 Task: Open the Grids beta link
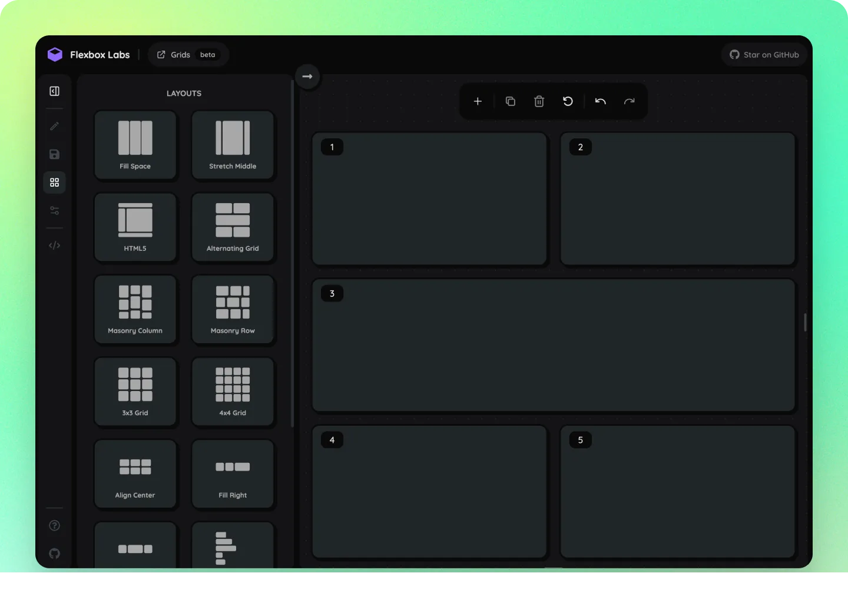pos(188,55)
